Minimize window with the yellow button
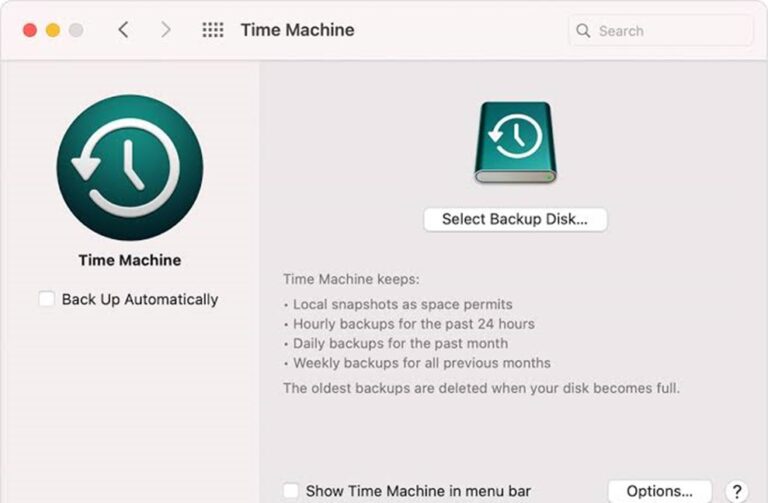The image size is (768, 503). coord(53,30)
